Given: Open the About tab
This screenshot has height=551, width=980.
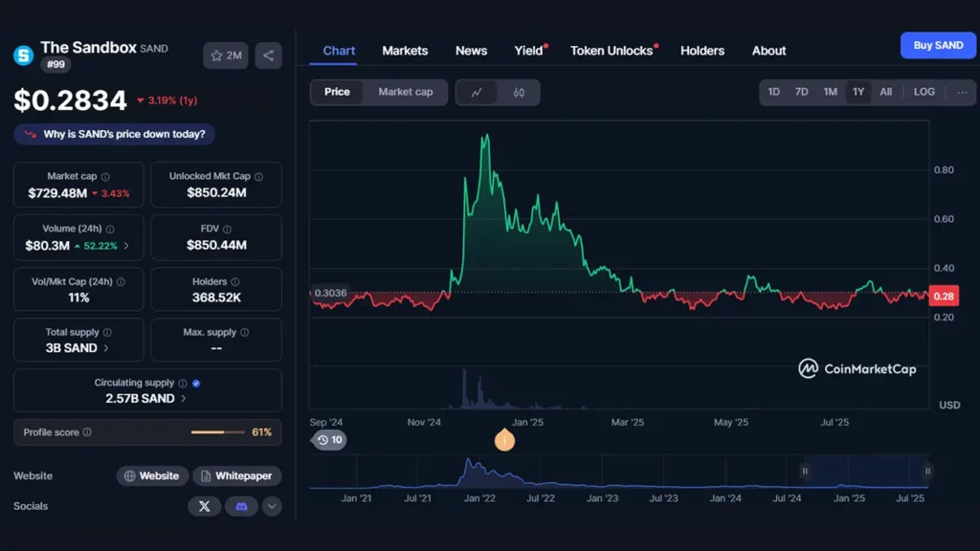Looking at the screenshot, I should [x=768, y=51].
